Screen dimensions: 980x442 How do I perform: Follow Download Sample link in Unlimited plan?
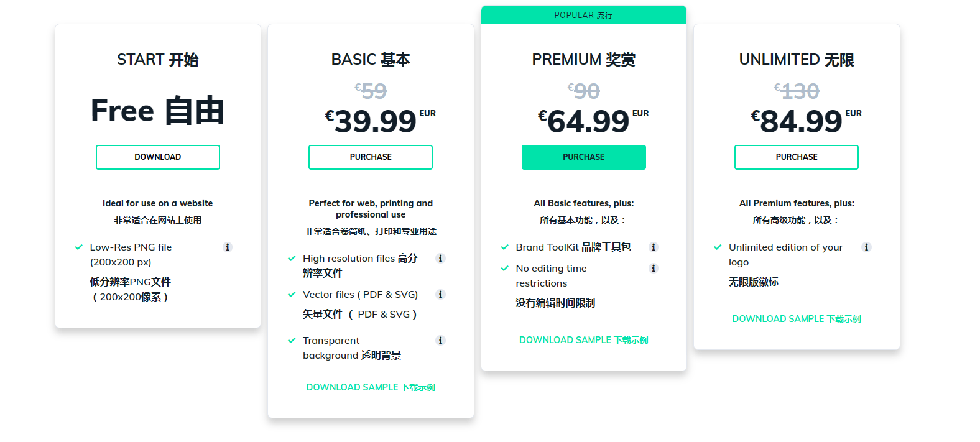click(x=797, y=319)
